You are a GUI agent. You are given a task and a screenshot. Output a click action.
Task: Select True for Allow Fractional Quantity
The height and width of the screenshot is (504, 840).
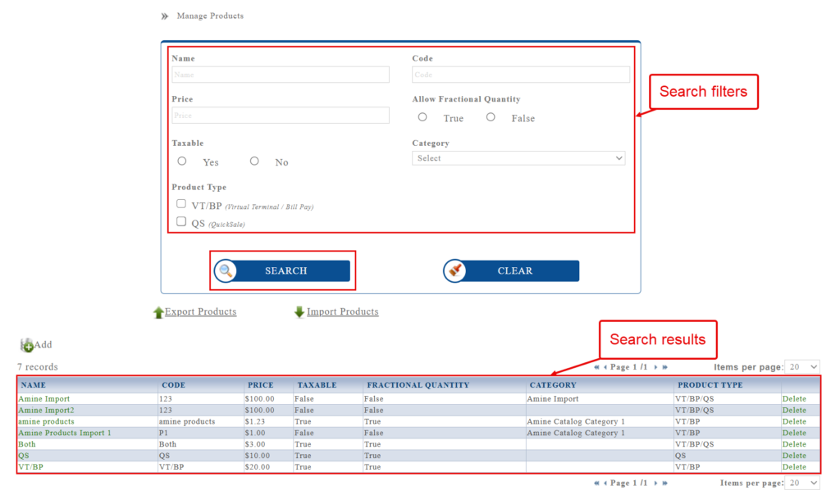click(422, 118)
